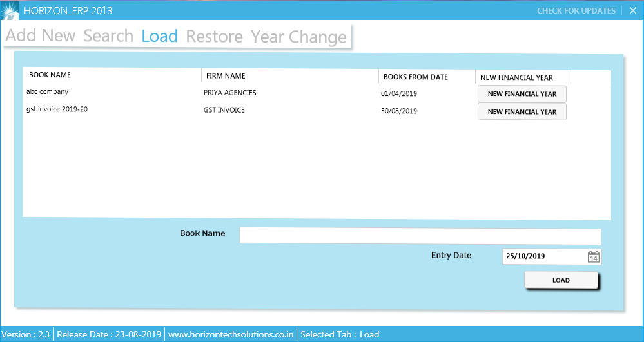Click the PRIYA AGENCIES firm name cell
Image resolution: width=644 pixels, height=342 pixels.
pyautogui.click(x=230, y=93)
